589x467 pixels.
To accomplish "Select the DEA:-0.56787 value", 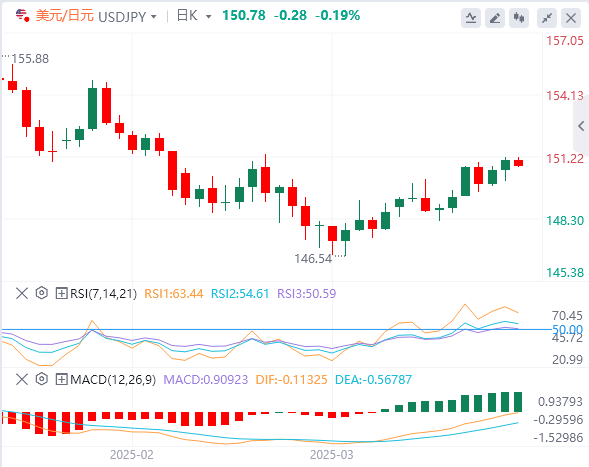I will (373, 379).
